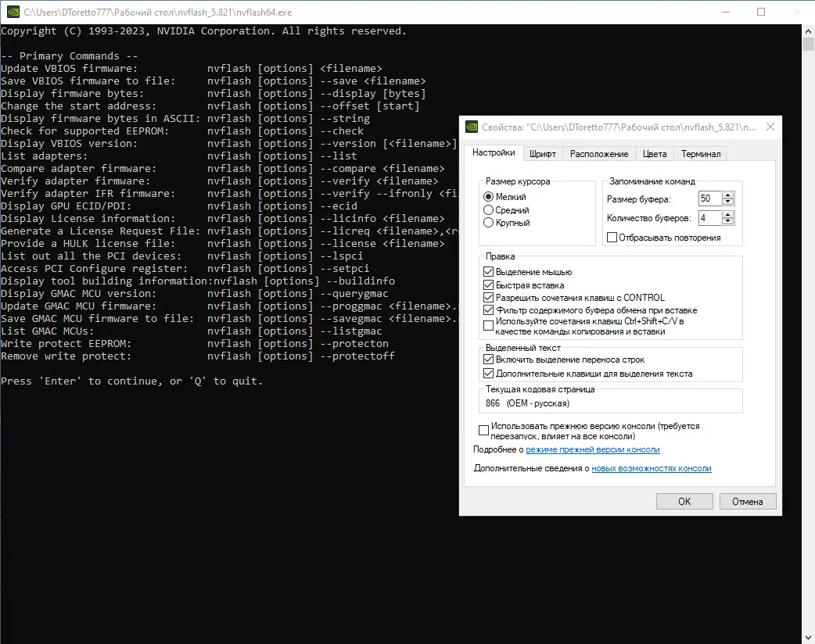This screenshot has width=815, height=644.
Task: Switch to the Цвета tab
Action: pos(655,154)
